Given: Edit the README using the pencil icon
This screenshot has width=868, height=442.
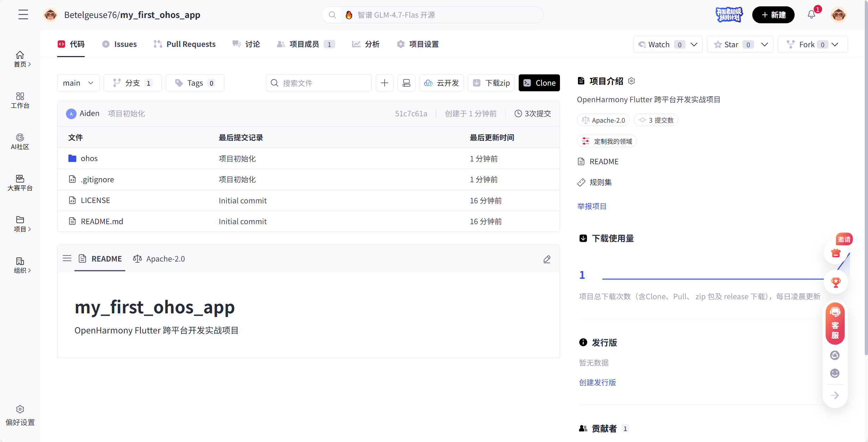Looking at the screenshot, I should (547, 259).
